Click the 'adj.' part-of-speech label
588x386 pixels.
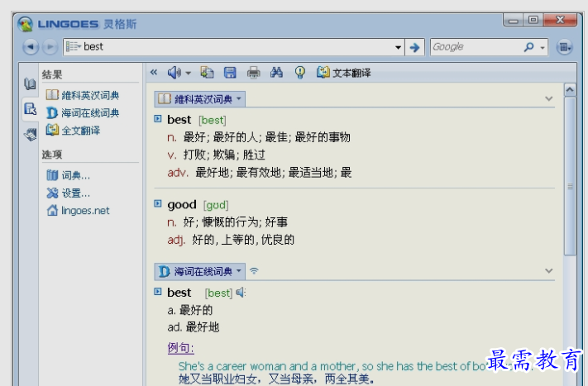click(x=176, y=240)
